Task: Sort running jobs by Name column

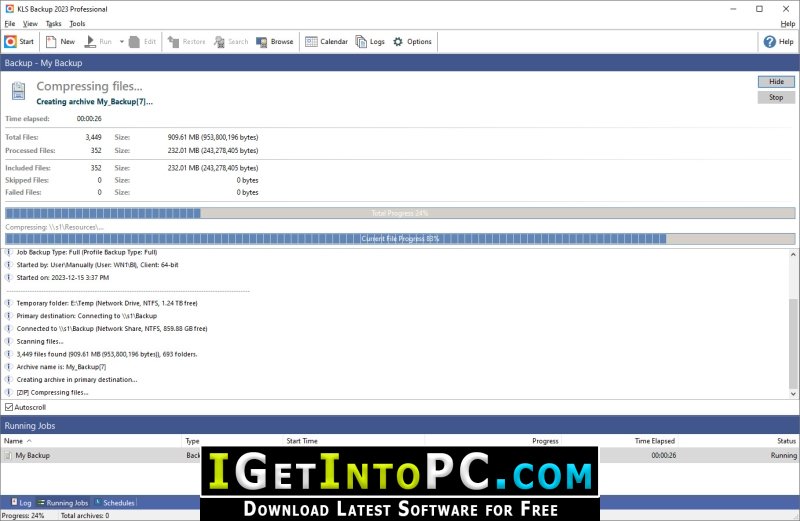Action: [x=91, y=441]
